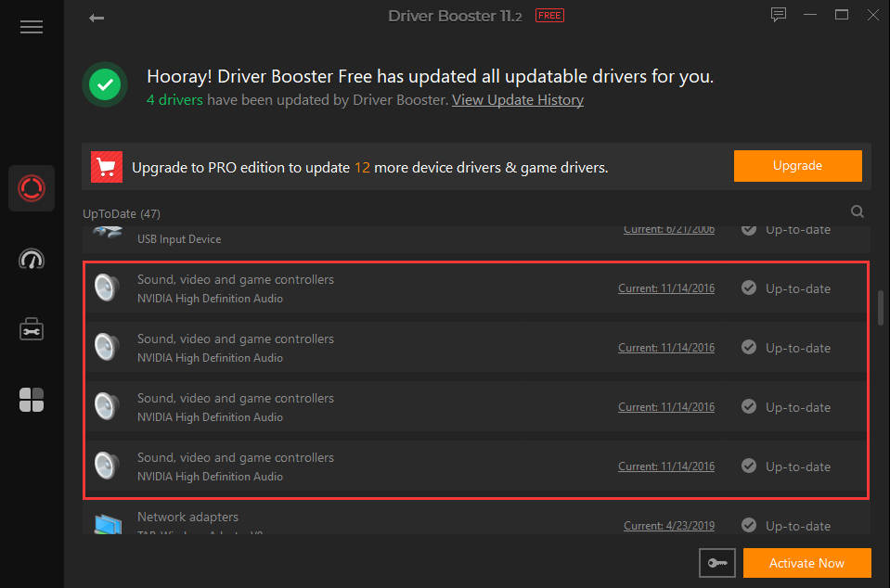Open View Update History link

pos(518,100)
